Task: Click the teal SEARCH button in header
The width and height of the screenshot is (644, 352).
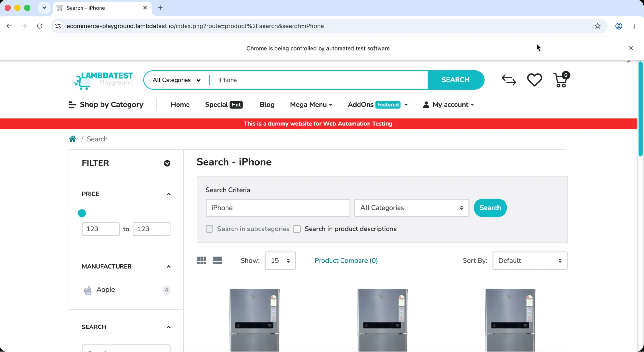Action: (456, 80)
